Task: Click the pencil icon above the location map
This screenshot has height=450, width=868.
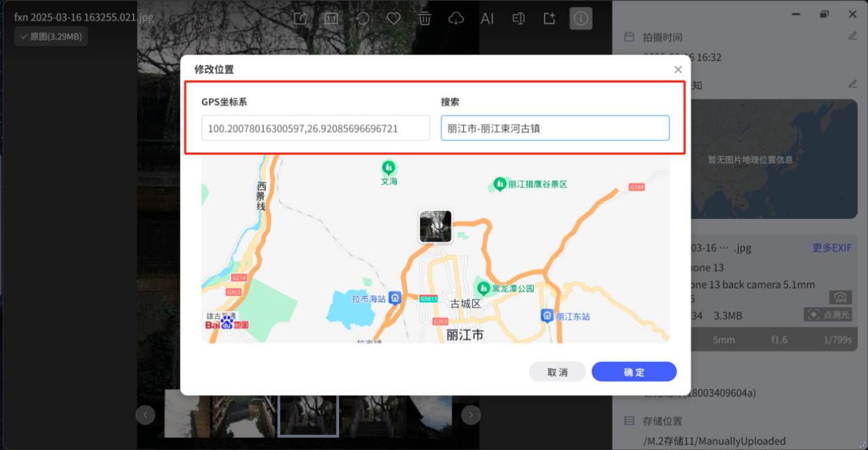Action: click(x=852, y=84)
